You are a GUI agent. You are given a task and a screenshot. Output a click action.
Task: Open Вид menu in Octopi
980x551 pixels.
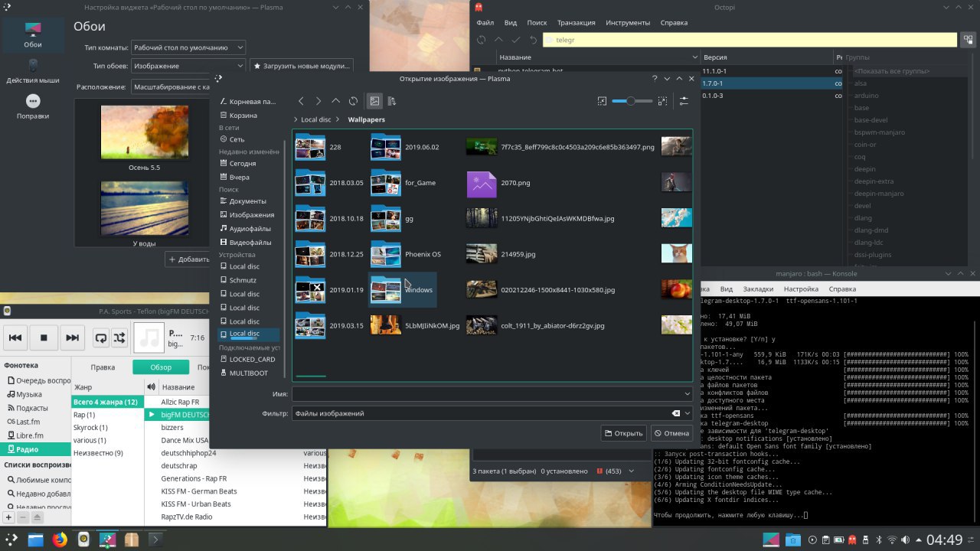[x=510, y=23]
